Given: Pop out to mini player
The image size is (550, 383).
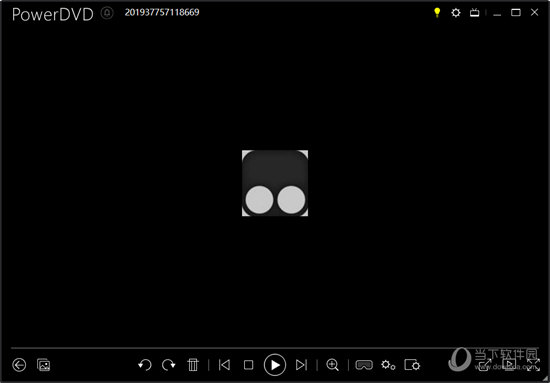Looking at the screenshot, I should pyautogui.click(x=485, y=365).
